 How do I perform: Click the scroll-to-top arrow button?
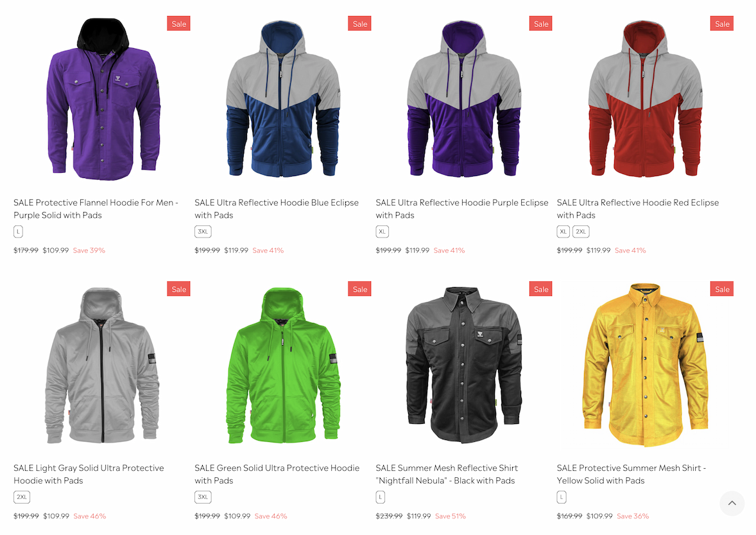point(732,503)
